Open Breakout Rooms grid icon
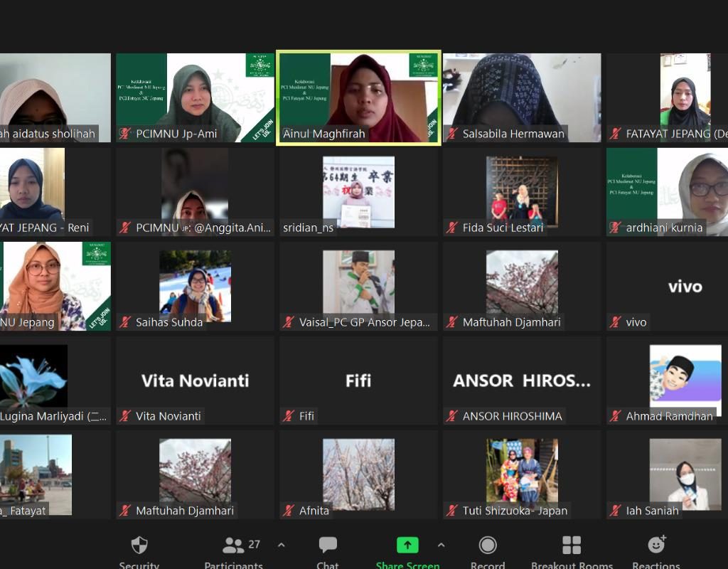The width and height of the screenshot is (728, 569). (572, 546)
